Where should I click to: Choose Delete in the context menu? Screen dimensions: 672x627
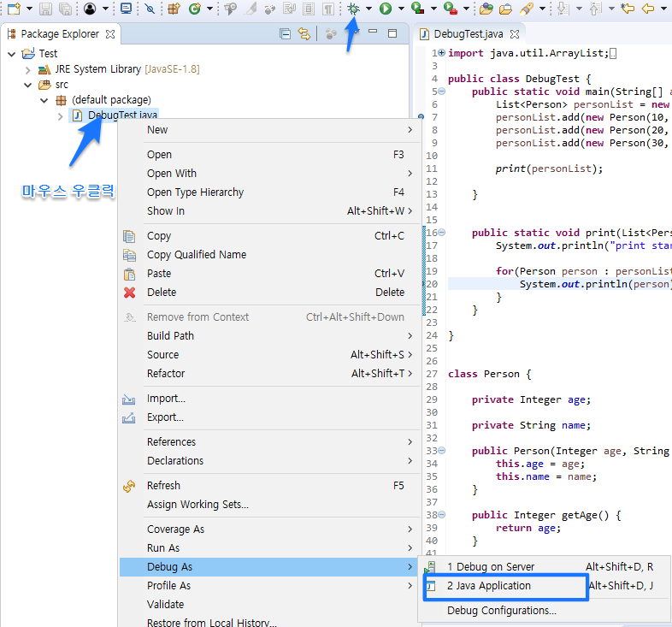pos(270,292)
